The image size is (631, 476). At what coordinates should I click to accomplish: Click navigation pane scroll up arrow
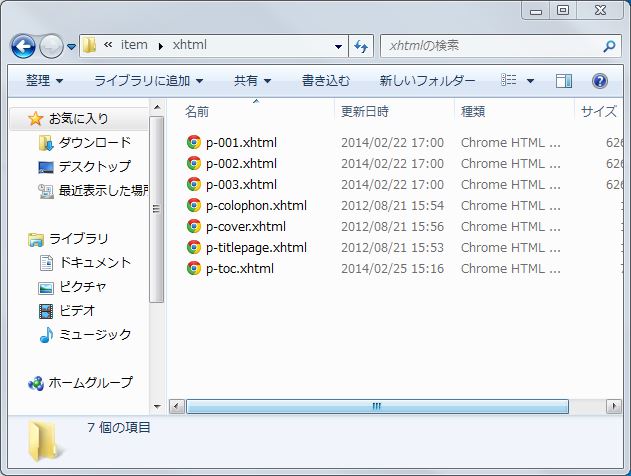(x=157, y=107)
